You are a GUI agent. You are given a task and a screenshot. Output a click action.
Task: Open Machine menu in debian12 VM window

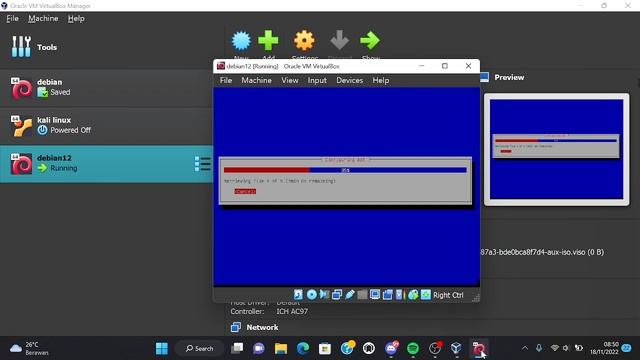coord(256,80)
